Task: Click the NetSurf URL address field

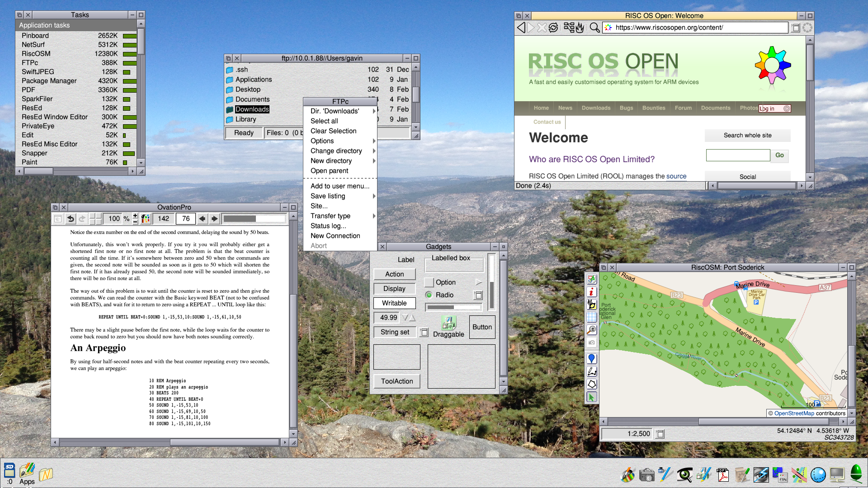Action: (695, 28)
